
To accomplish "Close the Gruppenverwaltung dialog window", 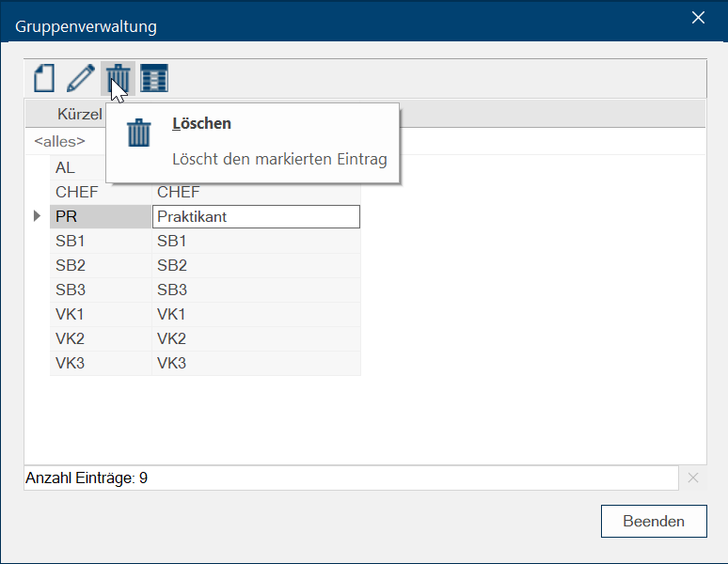I will (x=698, y=18).
